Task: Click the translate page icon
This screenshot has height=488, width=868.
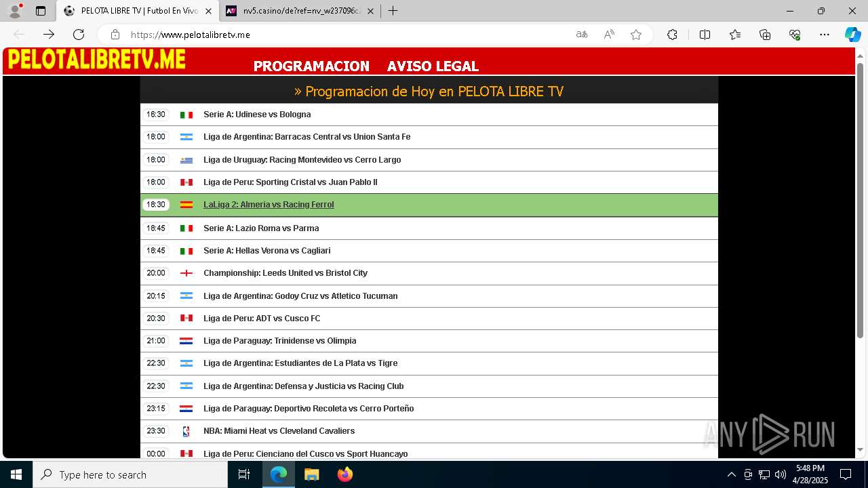Action: click(x=582, y=35)
